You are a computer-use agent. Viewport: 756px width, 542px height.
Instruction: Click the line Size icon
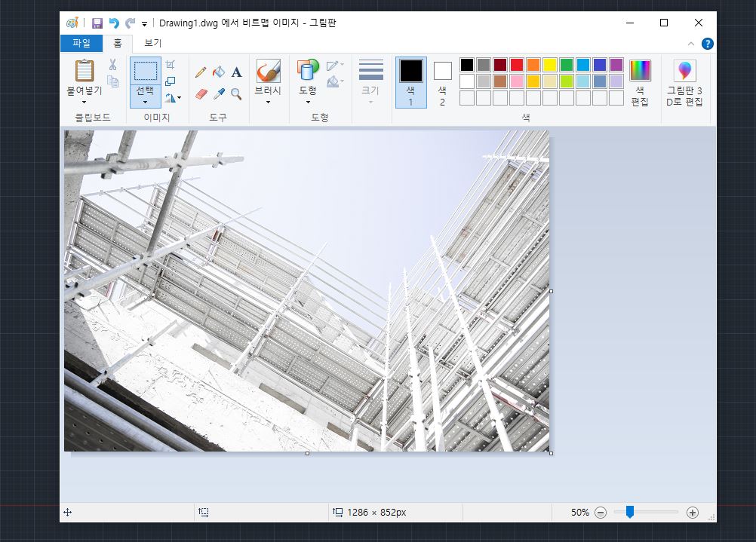(370, 70)
